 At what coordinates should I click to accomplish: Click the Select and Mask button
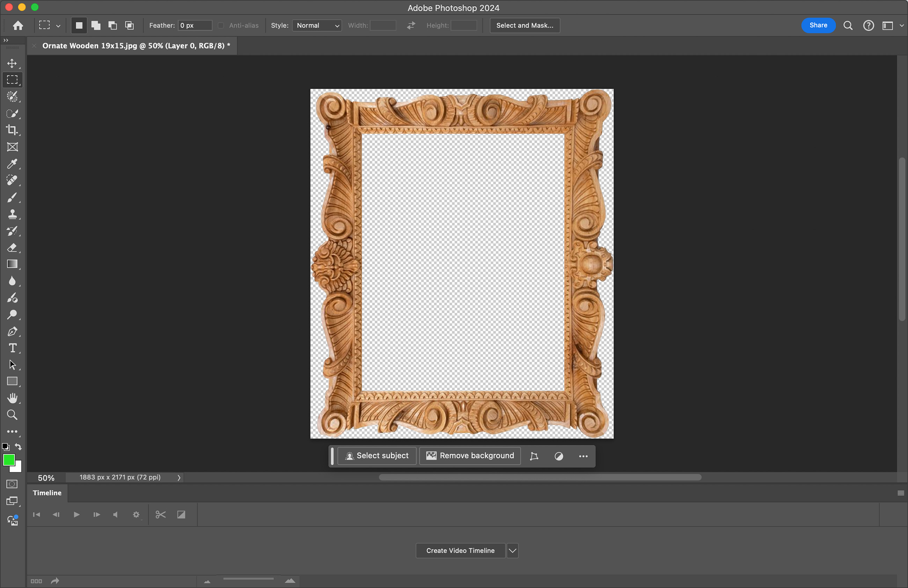[x=525, y=25]
